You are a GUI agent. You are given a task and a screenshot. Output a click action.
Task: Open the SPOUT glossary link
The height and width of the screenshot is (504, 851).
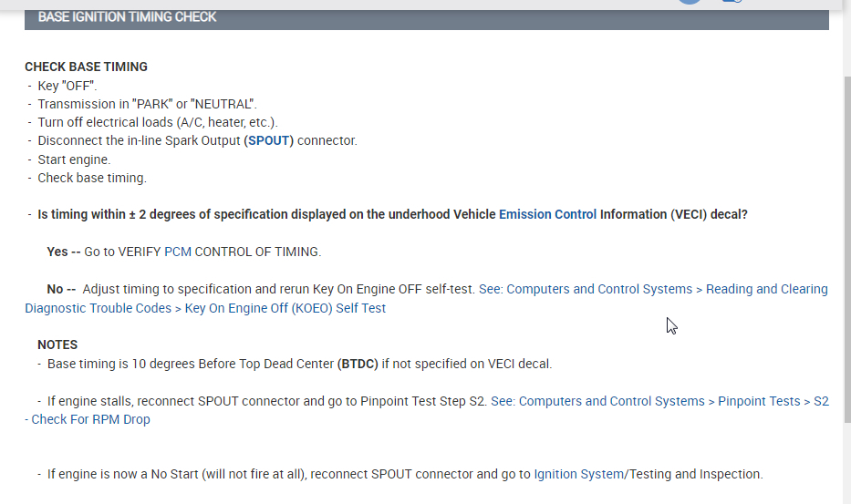pos(269,140)
